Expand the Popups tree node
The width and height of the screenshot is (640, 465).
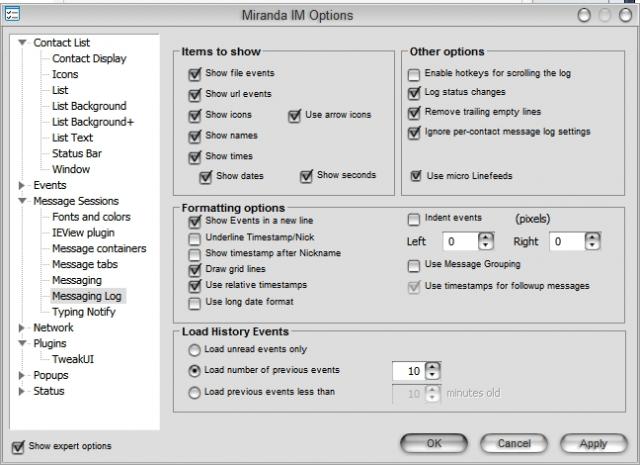point(22,375)
